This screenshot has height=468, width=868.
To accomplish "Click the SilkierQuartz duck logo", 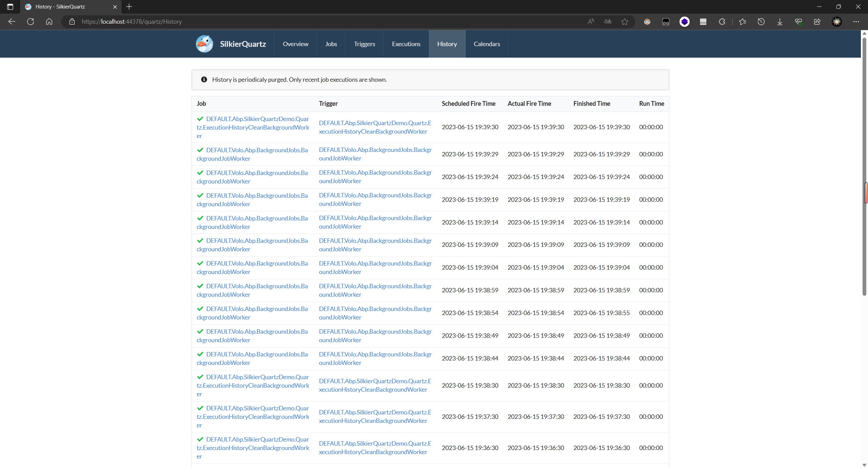I will (204, 44).
